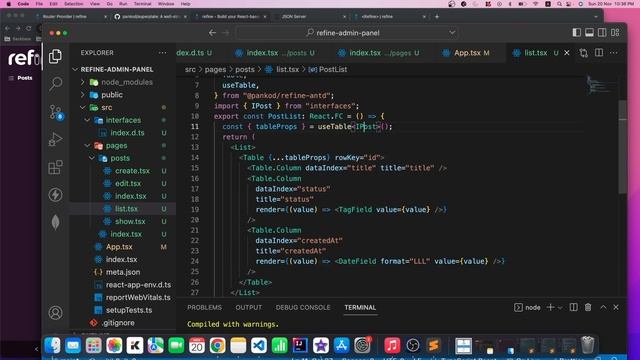Open Visual Studio Code in the Dock
Viewport: 640px width, 360px height.
259,345
